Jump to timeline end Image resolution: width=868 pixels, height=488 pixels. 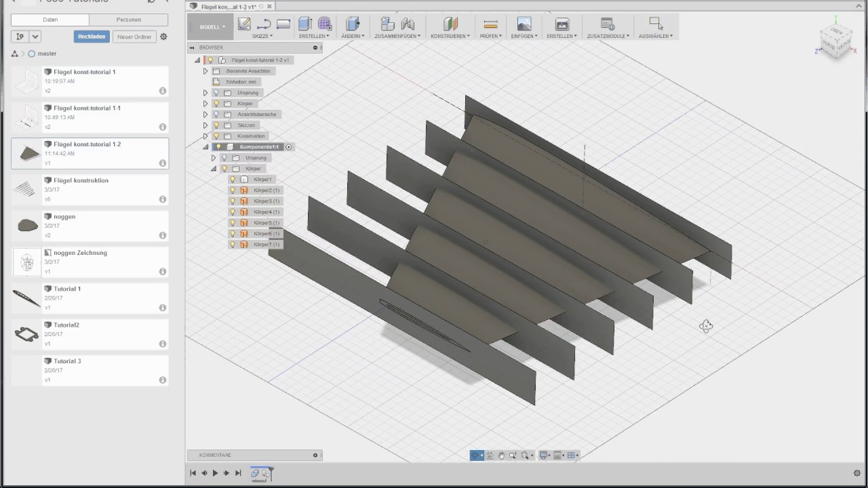(238, 473)
